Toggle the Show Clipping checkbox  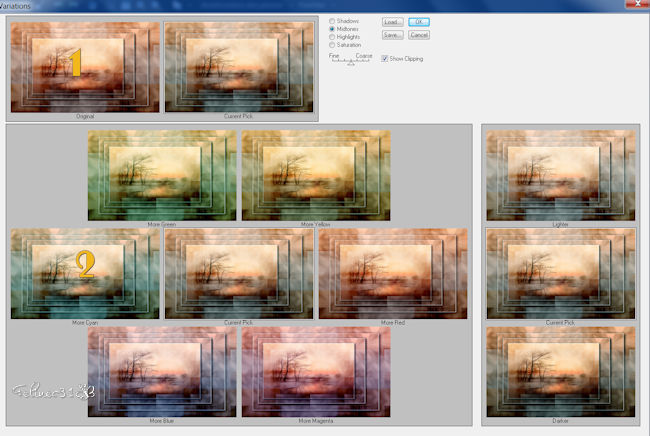click(384, 59)
